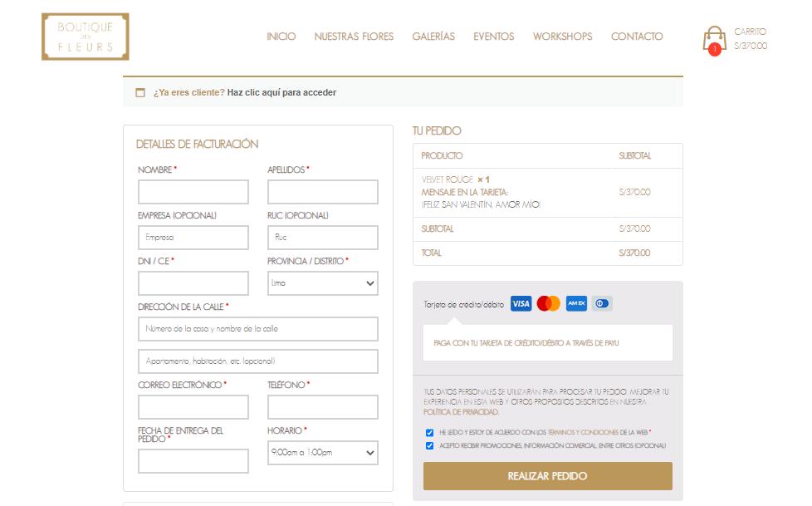Viewport: 812px width, 506px height.
Task: Click the RUC optional field
Action: [323, 238]
